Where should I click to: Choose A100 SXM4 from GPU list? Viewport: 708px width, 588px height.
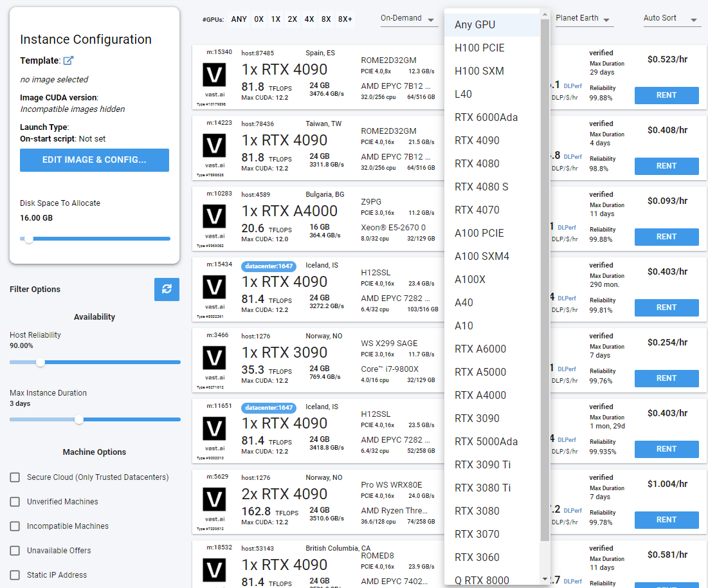point(492,256)
